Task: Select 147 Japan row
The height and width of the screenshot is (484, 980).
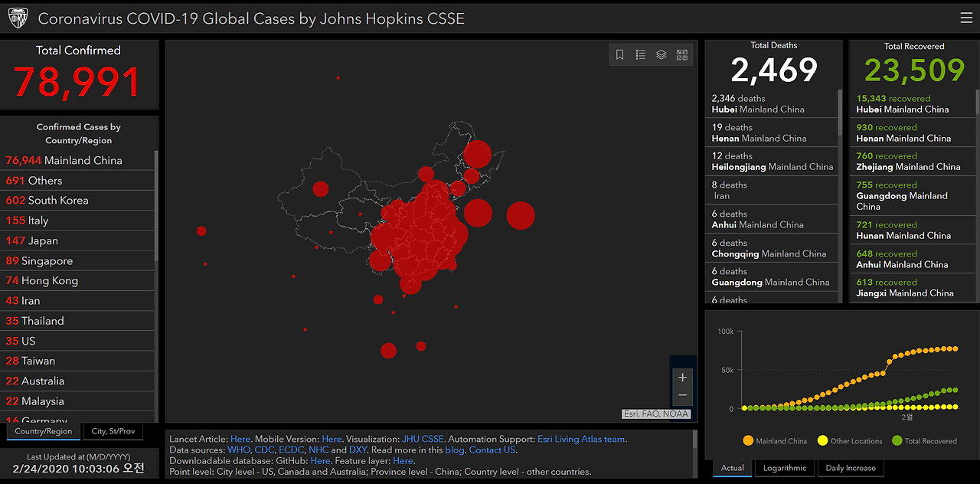Action: (x=77, y=240)
